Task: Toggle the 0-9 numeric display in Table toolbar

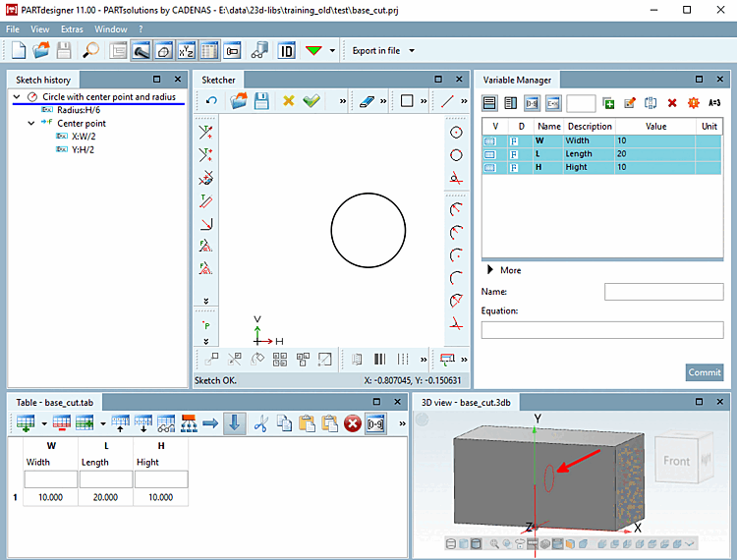Action: click(375, 423)
